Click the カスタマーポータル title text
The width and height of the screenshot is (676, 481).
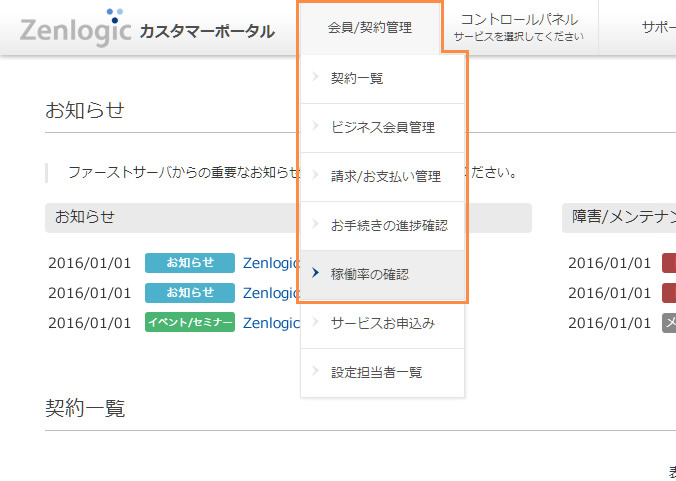[207, 31]
